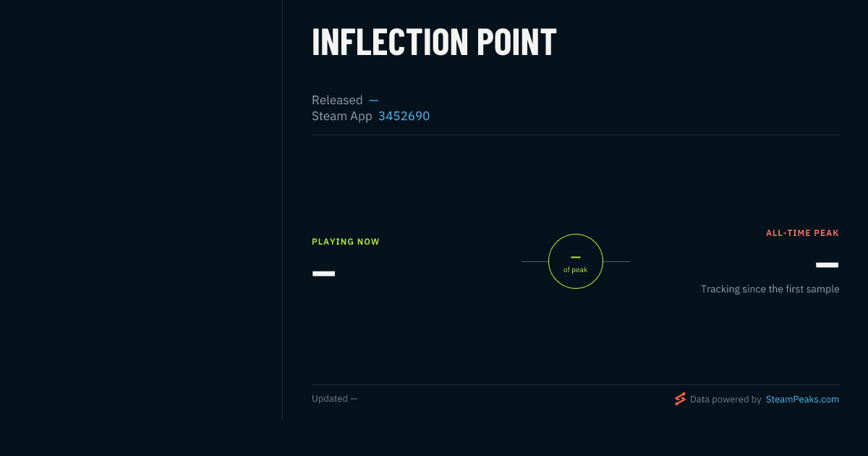Open Steam App ID 3452690 link
The width and height of the screenshot is (868, 456).
[404, 116]
